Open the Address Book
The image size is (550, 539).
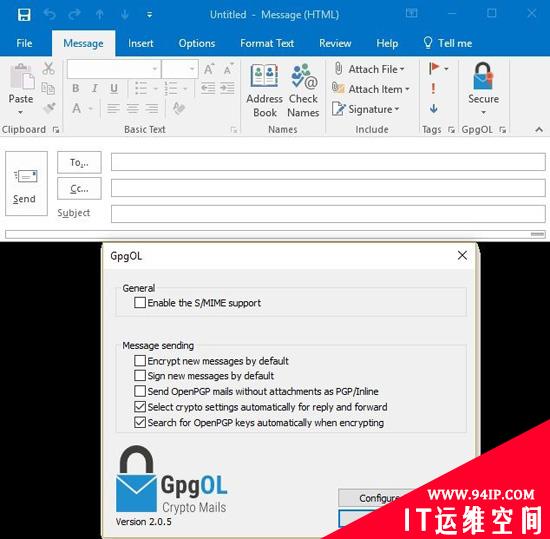pyautogui.click(x=264, y=90)
